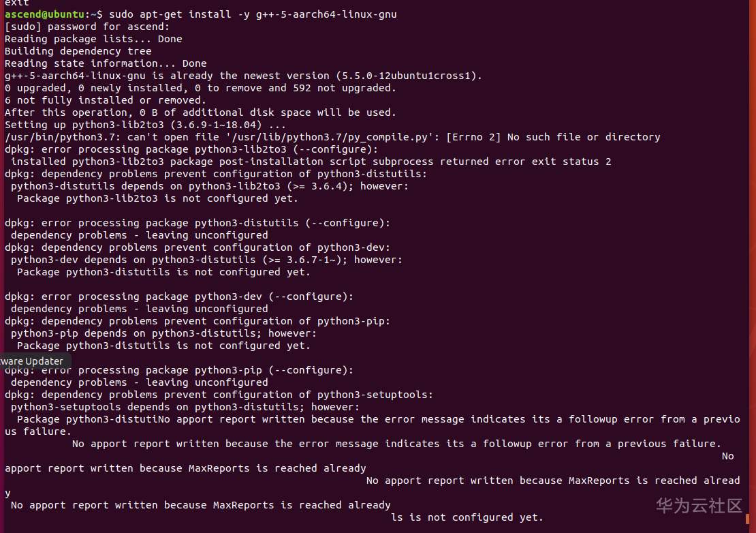Click the "Reading package lists... Done" line

(x=93, y=39)
